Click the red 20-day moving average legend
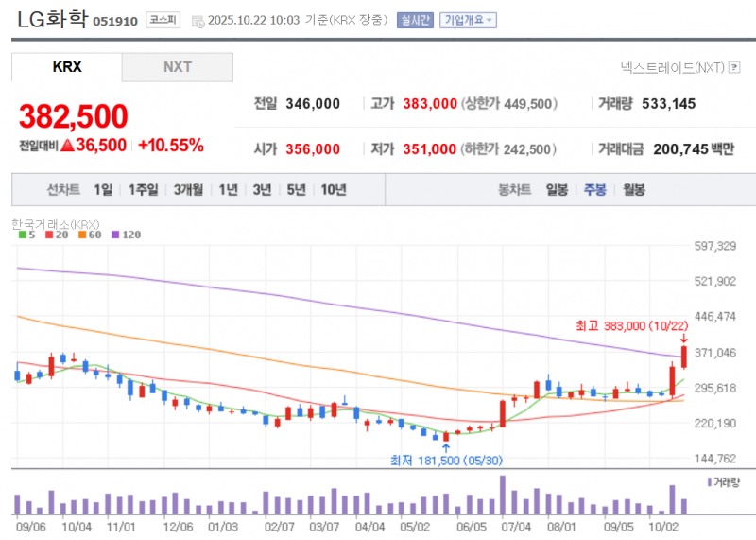756x540 pixels. pyautogui.click(x=56, y=235)
